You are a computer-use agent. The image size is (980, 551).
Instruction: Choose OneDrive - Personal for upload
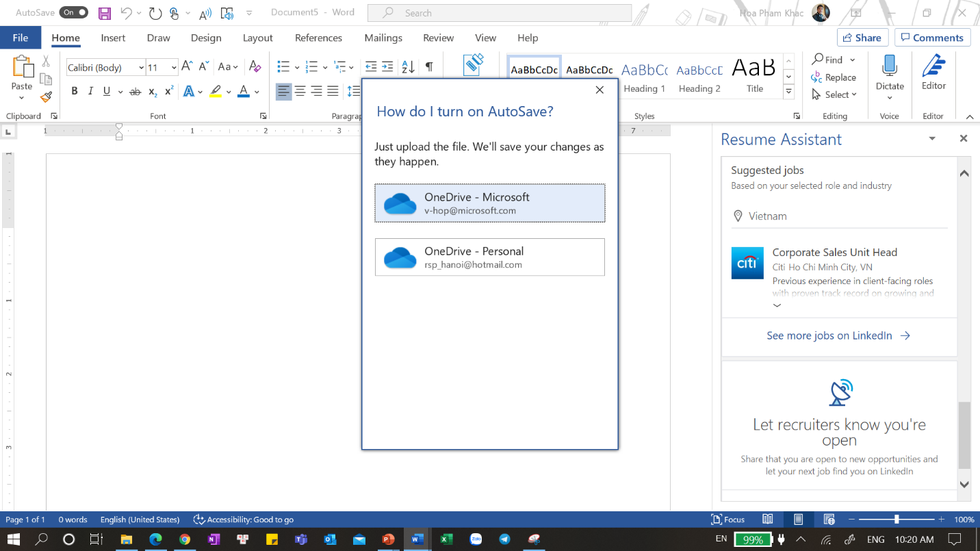[489, 257]
